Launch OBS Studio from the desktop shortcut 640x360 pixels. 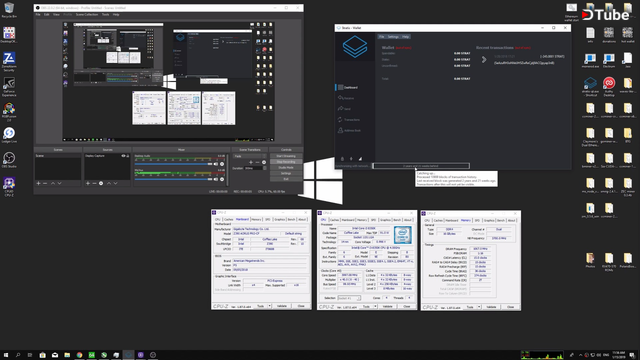tap(9, 160)
